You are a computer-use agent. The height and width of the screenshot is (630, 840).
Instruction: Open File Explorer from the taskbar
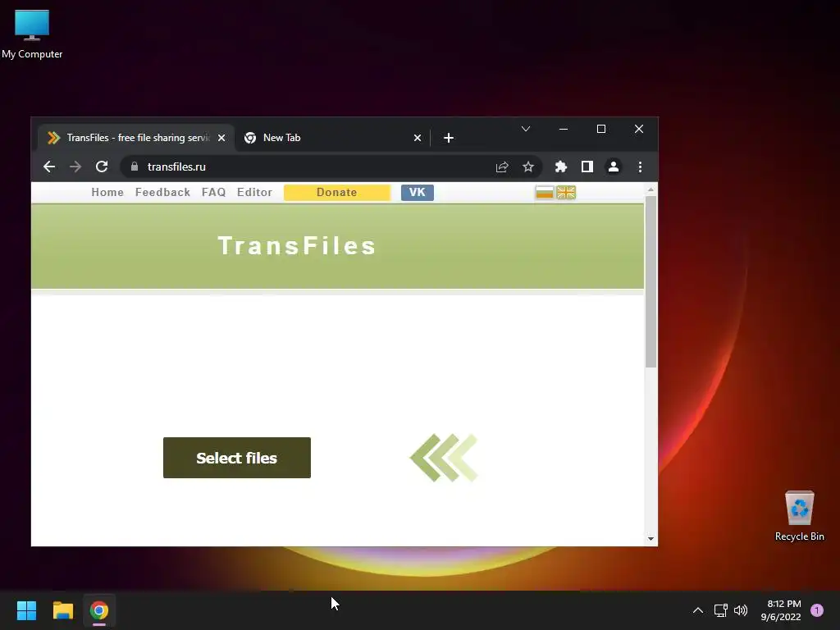pos(62,610)
